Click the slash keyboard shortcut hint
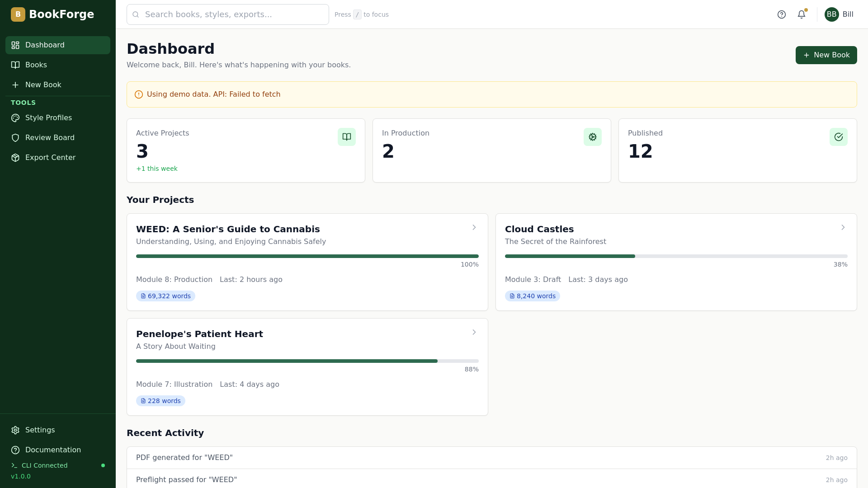Screen dimensions: 868x488 [x=357, y=14]
